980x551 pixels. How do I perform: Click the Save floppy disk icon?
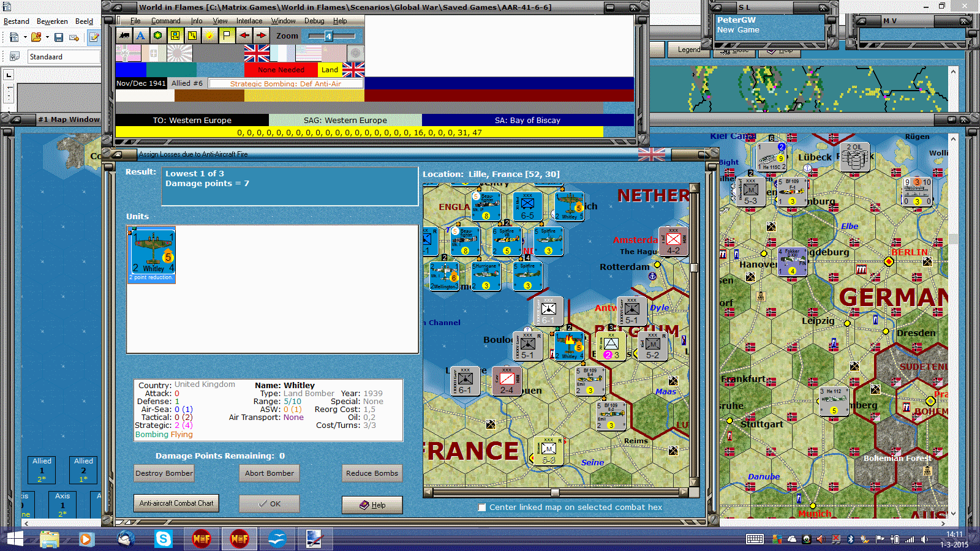click(59, 37)
